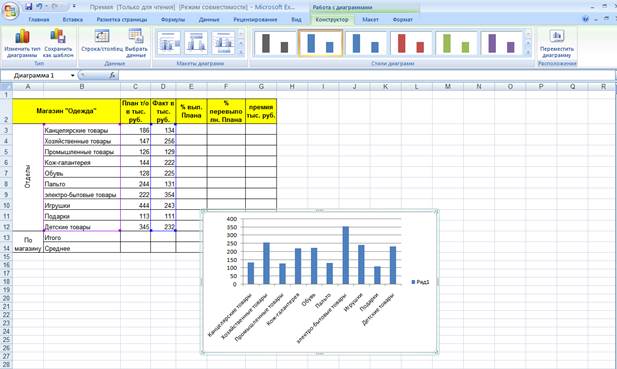Image resolution: width=617 pixels, height=369 pixels.
Task: Click Save As Template icon
Action: (x=58, y=43)
